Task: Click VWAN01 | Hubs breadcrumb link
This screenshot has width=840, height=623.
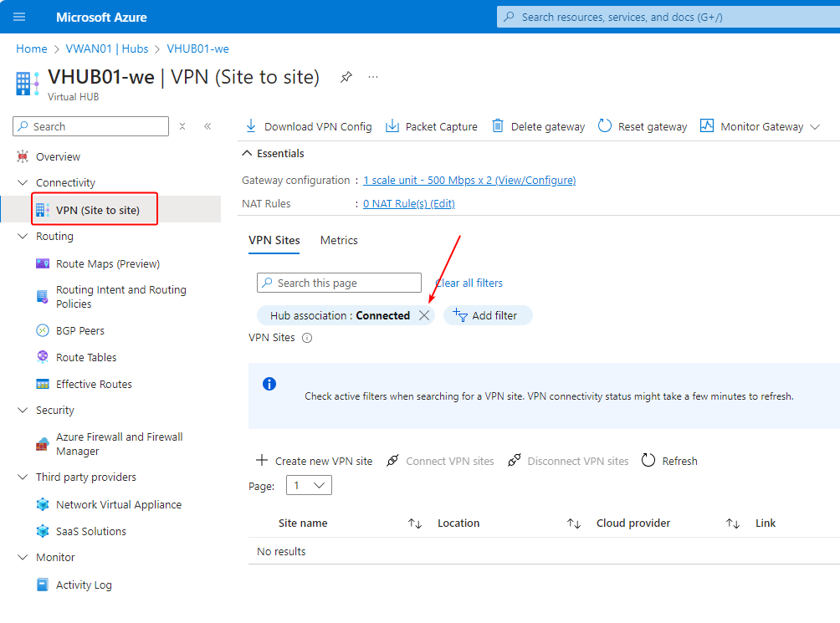Action: coord(107,49)
